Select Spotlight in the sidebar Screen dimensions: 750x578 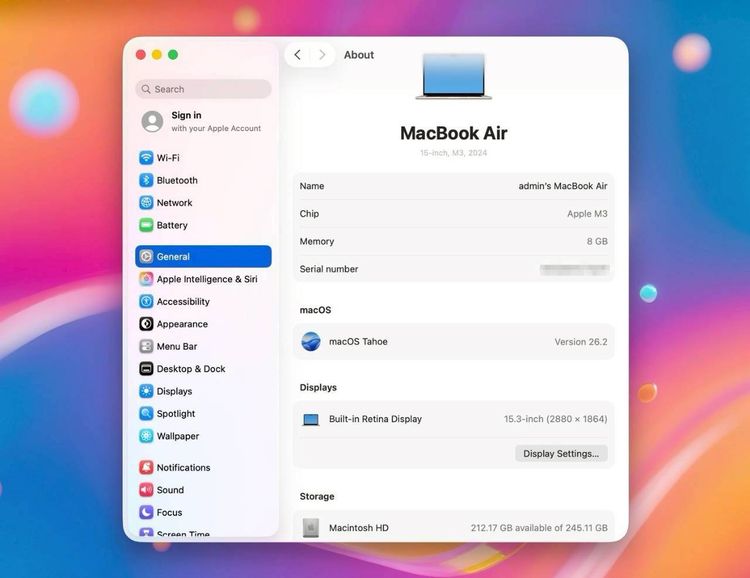click(x=203, y=414)
